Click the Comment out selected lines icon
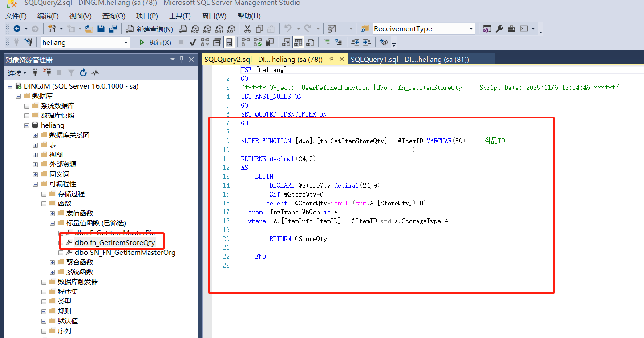 pos(327,42)
